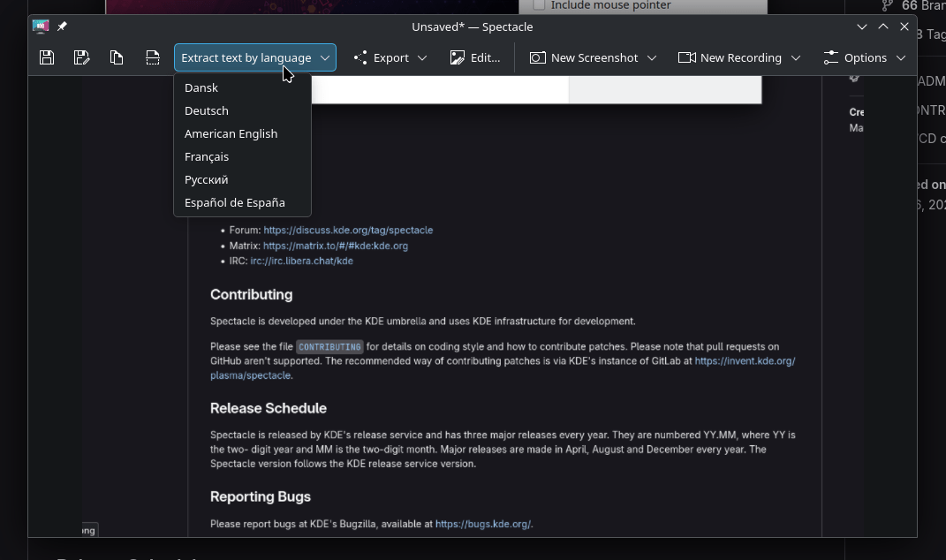
Task: Click the scan/extract text icon
Action: [153, 57]
